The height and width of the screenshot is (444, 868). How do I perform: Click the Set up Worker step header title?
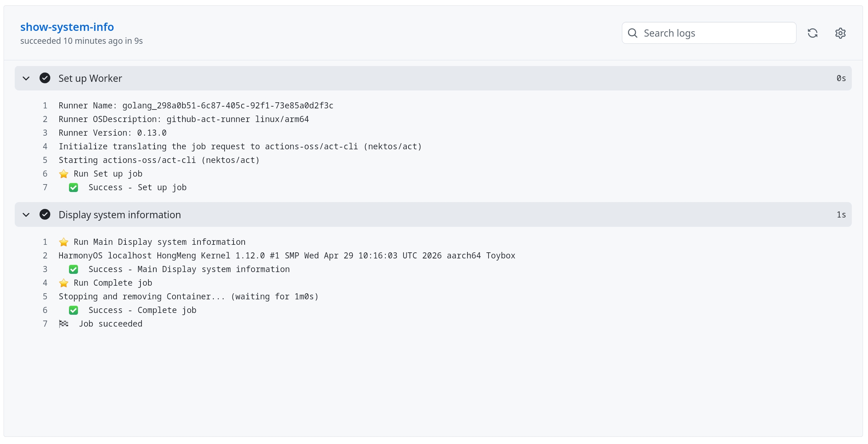(90, 78)
